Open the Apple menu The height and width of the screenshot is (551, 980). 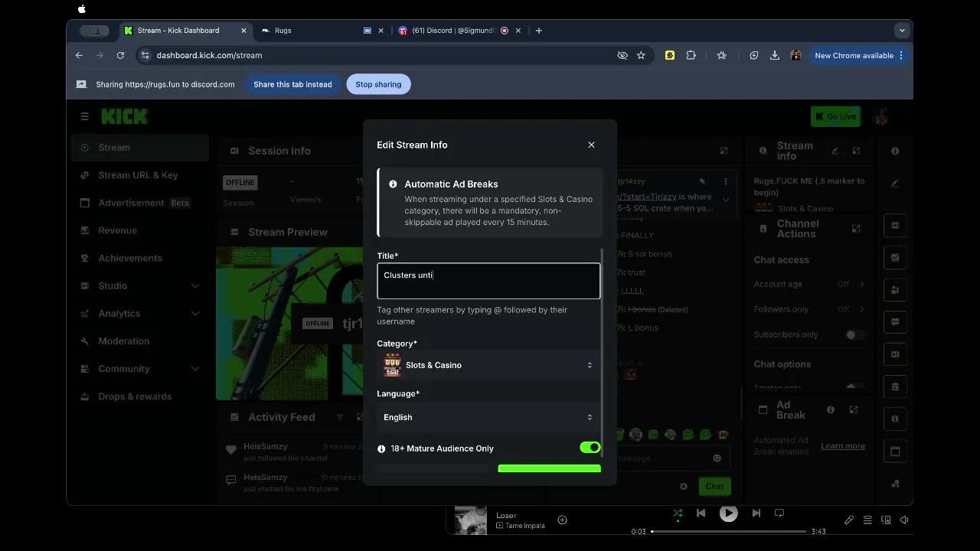pyautogui.click(x=82, y=9)
